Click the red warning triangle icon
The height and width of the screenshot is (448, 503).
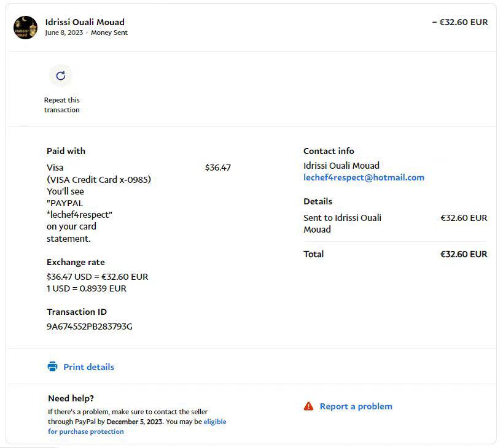pyautogui.click(x=308, y=406)
